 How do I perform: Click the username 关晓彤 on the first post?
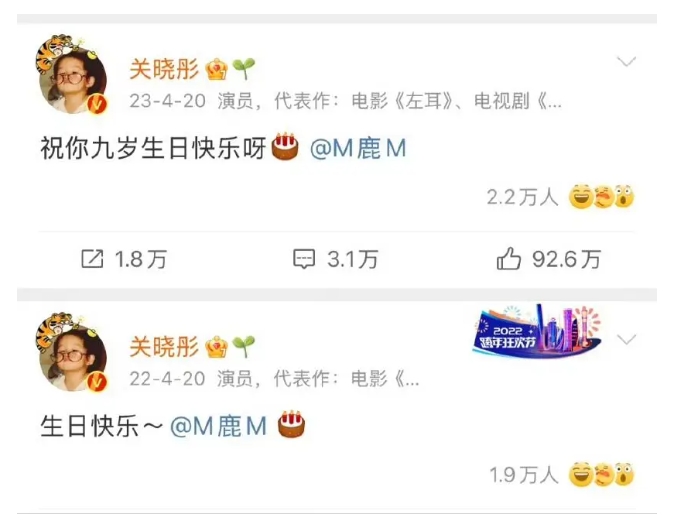click(x=164, y=69)
